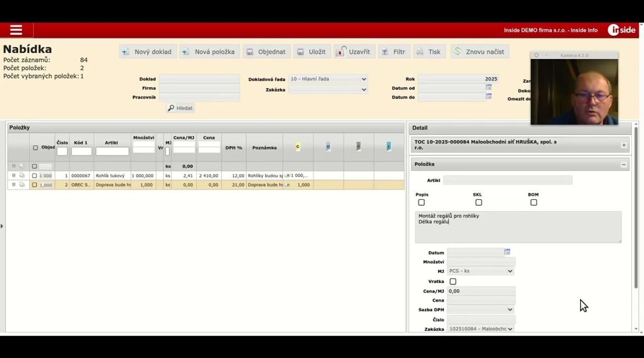644x358 pixels.
Task: Click copy icon on Doprava row
Action: coord(22,185)
